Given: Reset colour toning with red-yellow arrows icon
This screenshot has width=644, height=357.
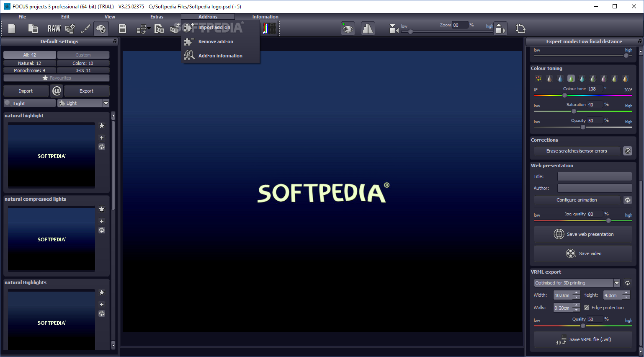Looking at the screenshot, I should pyautogui.click(x=538, y=78).
